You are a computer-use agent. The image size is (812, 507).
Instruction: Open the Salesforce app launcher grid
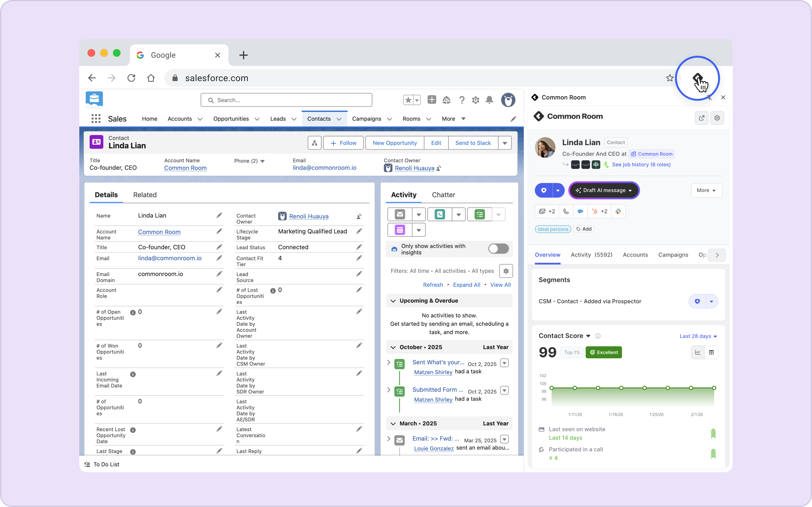[96, 119]
